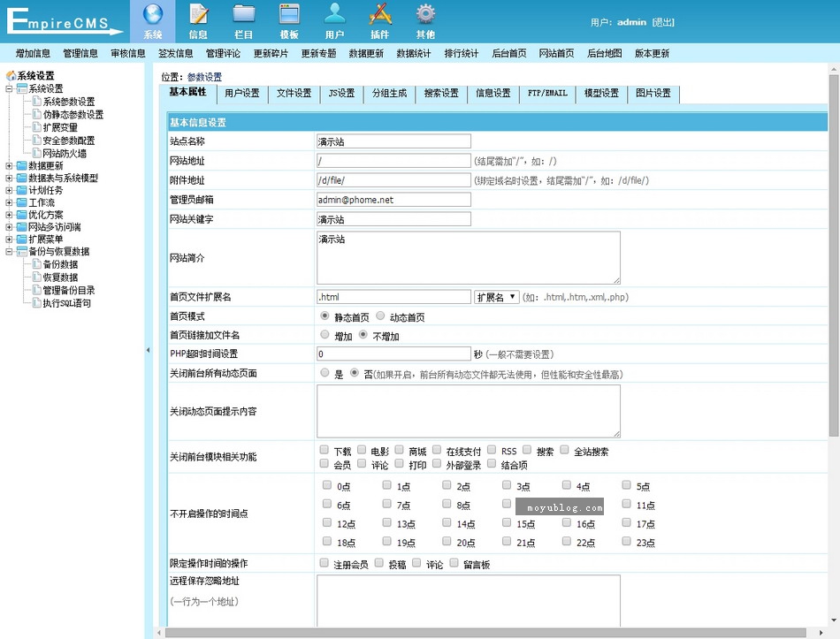840x639 pixels.
Task: Click the 插件 plugin tools icon
Action: (379, 15)
